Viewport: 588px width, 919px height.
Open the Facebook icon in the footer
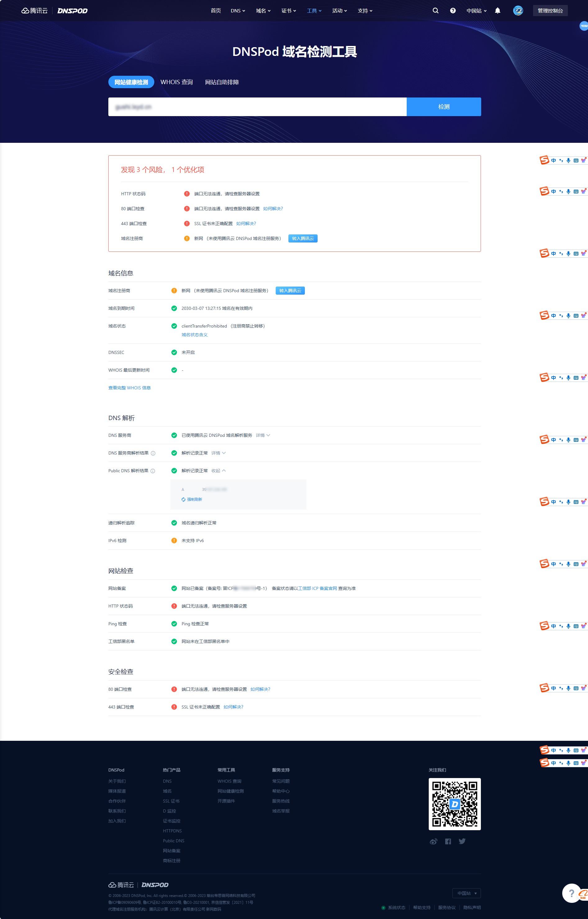(448, 841)
